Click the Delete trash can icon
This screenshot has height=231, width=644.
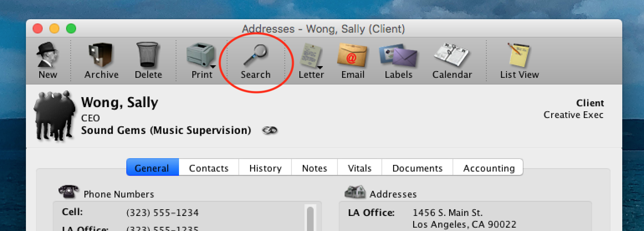pos(148,56)
